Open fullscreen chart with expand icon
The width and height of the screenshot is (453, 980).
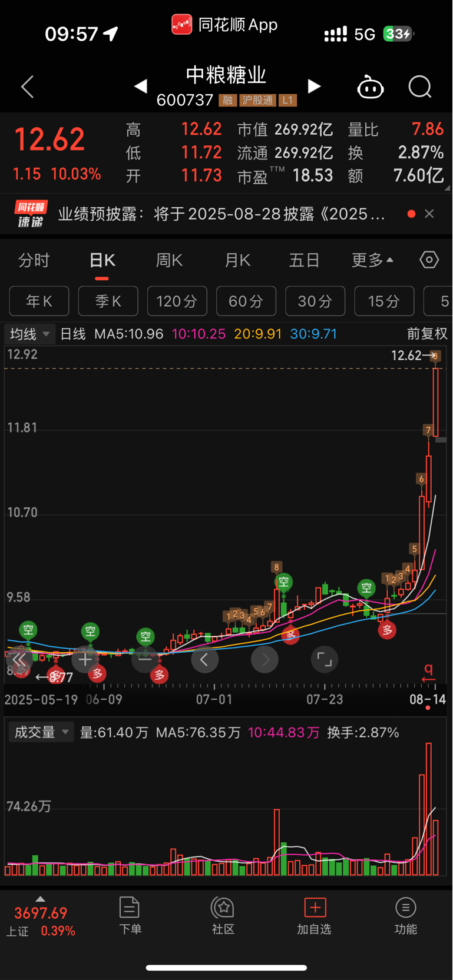coord(325,660)
